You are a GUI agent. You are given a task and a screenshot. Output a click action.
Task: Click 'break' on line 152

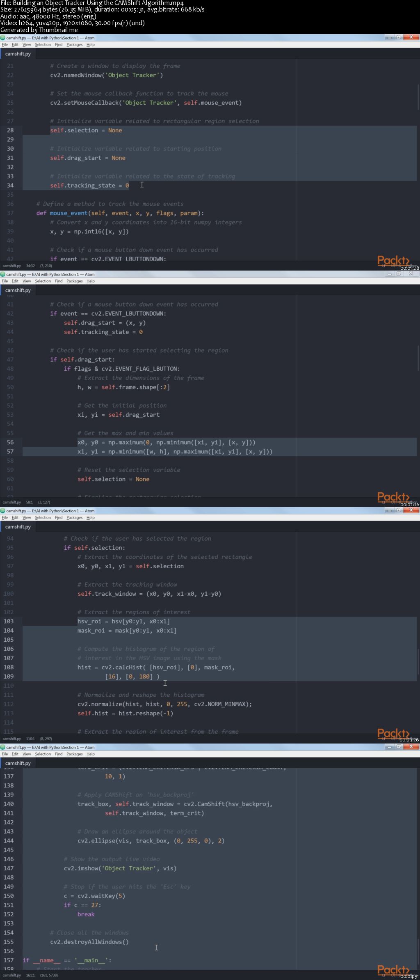(86, 914)
